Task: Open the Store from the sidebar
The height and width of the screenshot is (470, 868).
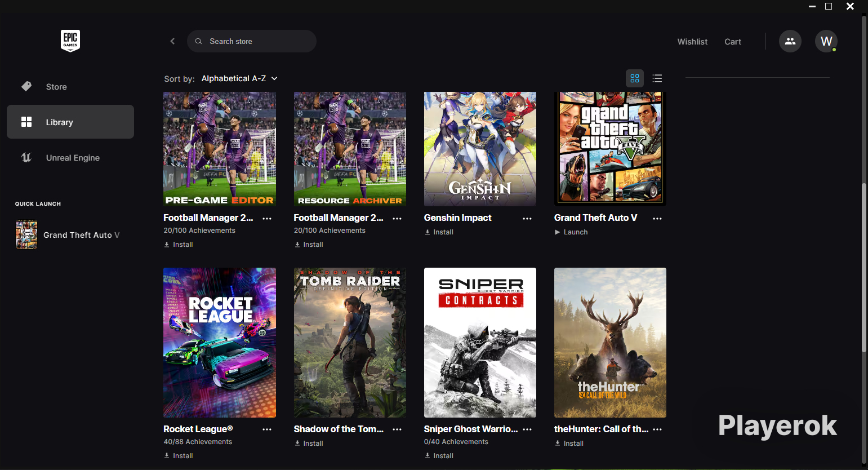Action: coord(56,87)
